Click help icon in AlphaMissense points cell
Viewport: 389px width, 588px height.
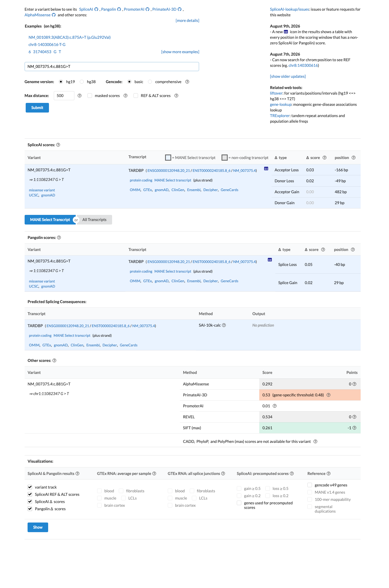(354, 384)
